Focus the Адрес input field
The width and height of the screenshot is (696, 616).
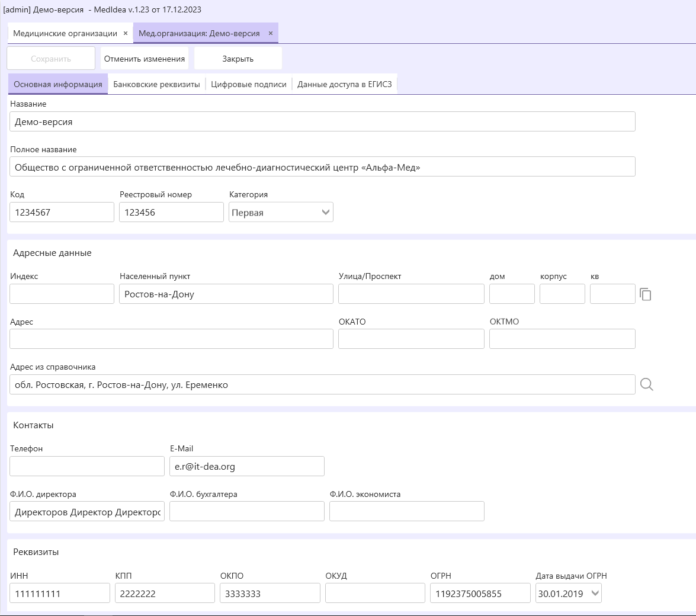point(171,339)
